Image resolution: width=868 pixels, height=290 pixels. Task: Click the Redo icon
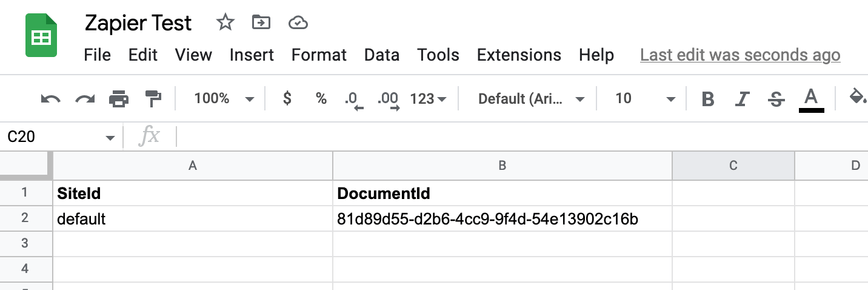[85, 99]
